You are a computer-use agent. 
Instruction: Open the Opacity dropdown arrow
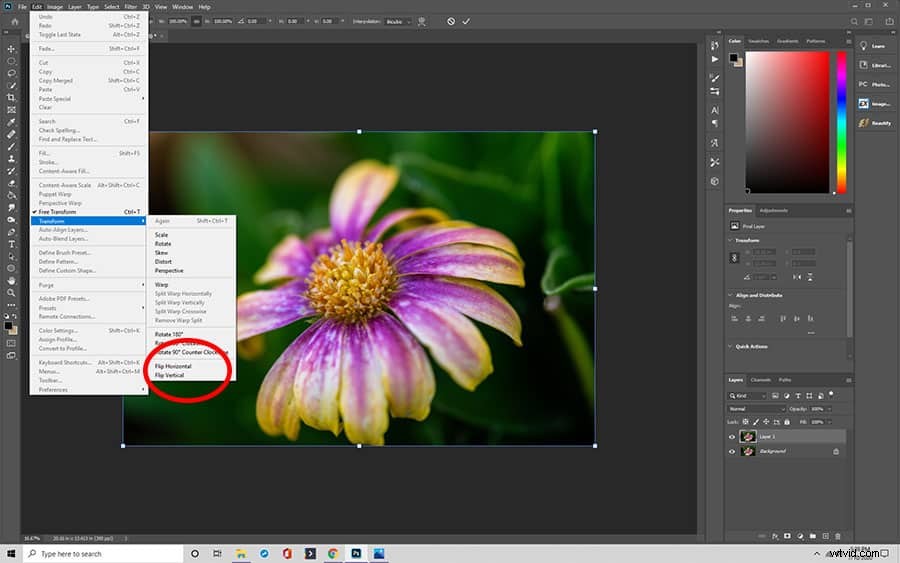829,409
